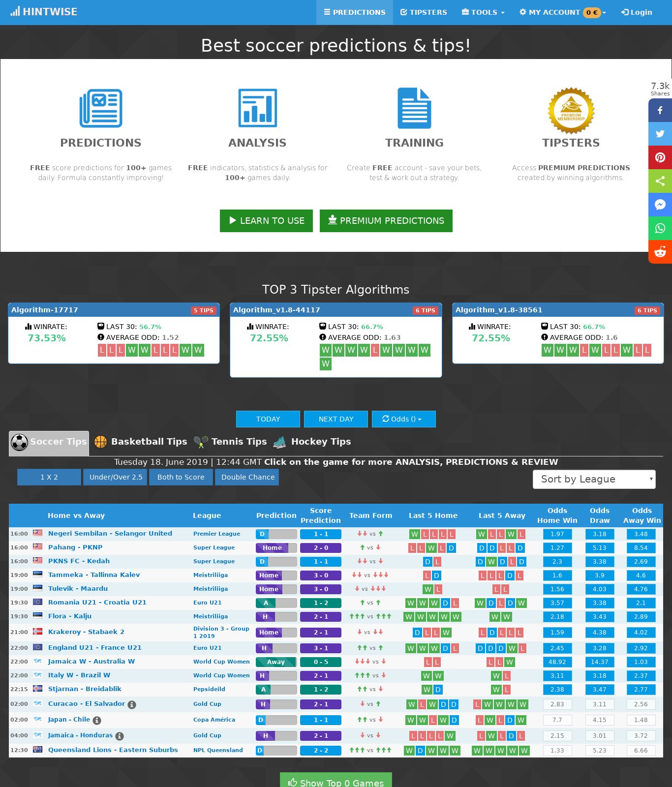Select Under/Over 2.5 filter

[115, 477]
